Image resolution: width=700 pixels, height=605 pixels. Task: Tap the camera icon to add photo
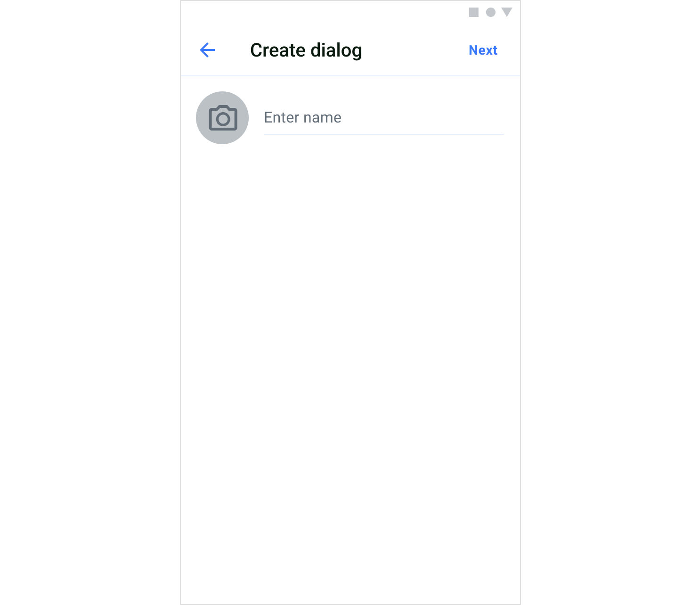tap(223, 118)
